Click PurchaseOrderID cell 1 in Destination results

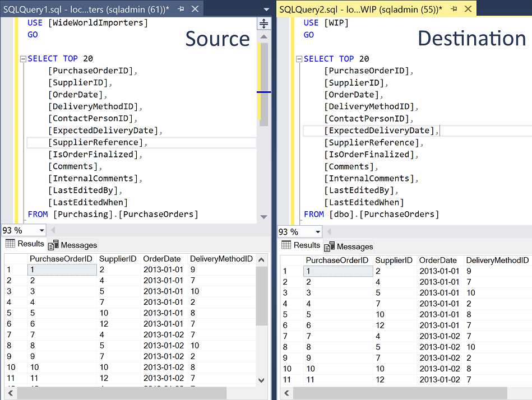[338, 271]
